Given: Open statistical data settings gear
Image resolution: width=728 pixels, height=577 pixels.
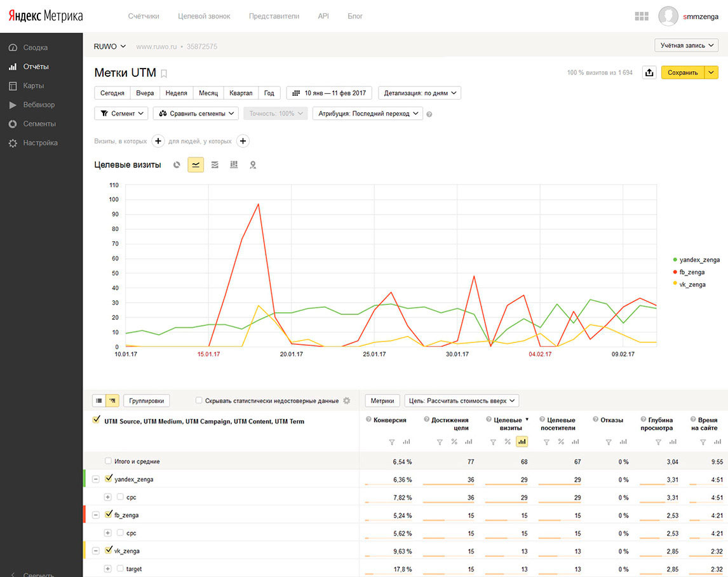Looking at the screenshot, I should tap(346, 401).
